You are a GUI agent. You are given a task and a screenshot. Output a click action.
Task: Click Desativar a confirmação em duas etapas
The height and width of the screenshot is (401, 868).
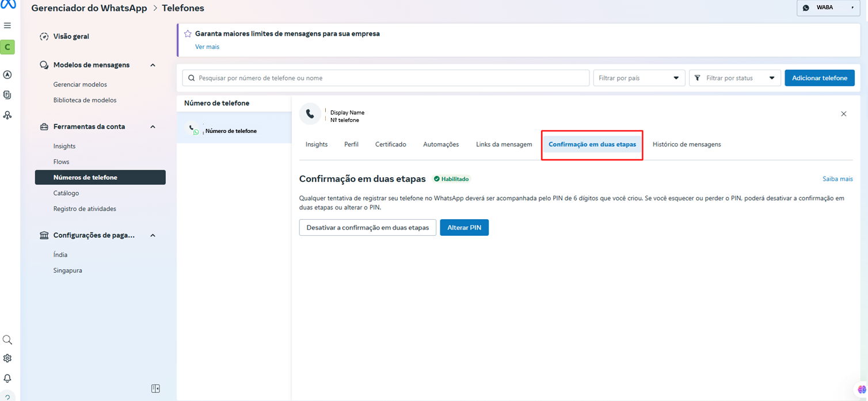[367, 228]
